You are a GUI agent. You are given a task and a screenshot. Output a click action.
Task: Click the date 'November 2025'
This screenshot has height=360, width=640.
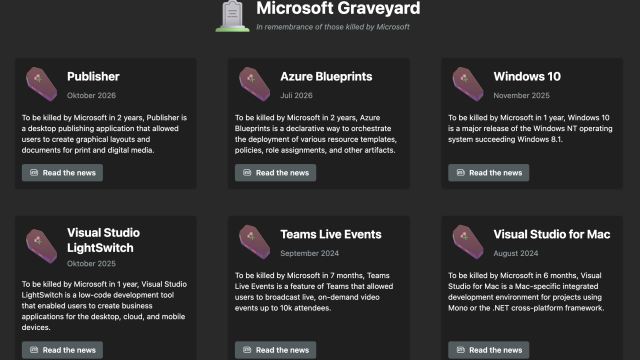tap(521, 96)
